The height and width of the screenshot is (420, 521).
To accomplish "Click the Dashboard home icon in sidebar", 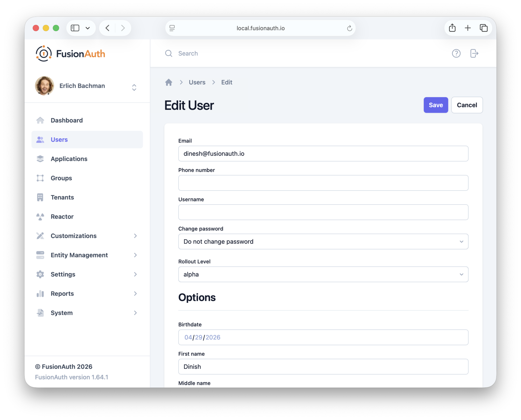I will (40, 120).
